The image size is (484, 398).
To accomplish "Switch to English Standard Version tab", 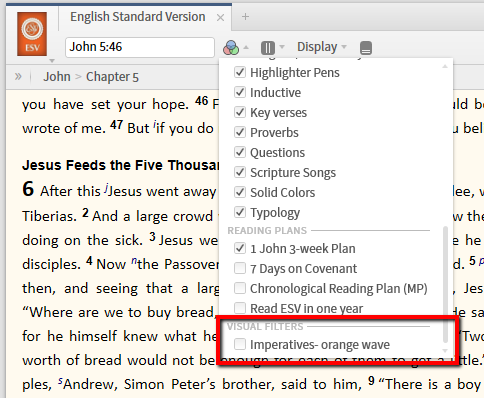I will [138, 17].
